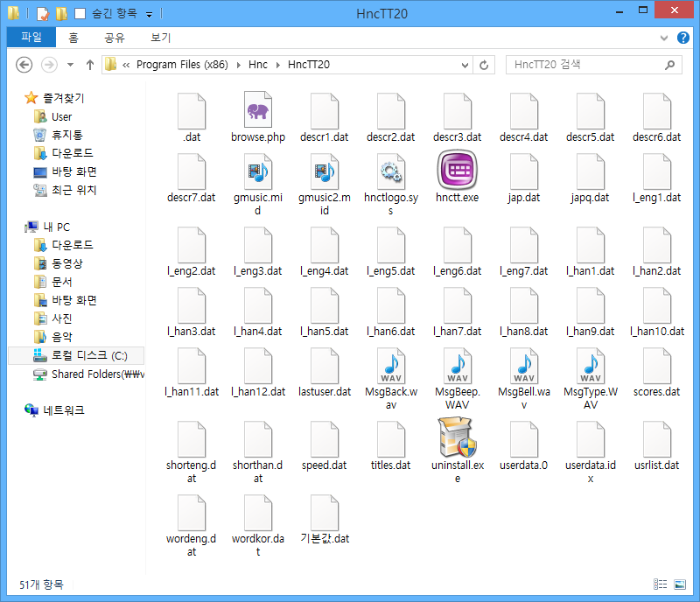Select the gmusic.mid media file icon
This screenshot has width=700, height=602.
coord(258,171)
